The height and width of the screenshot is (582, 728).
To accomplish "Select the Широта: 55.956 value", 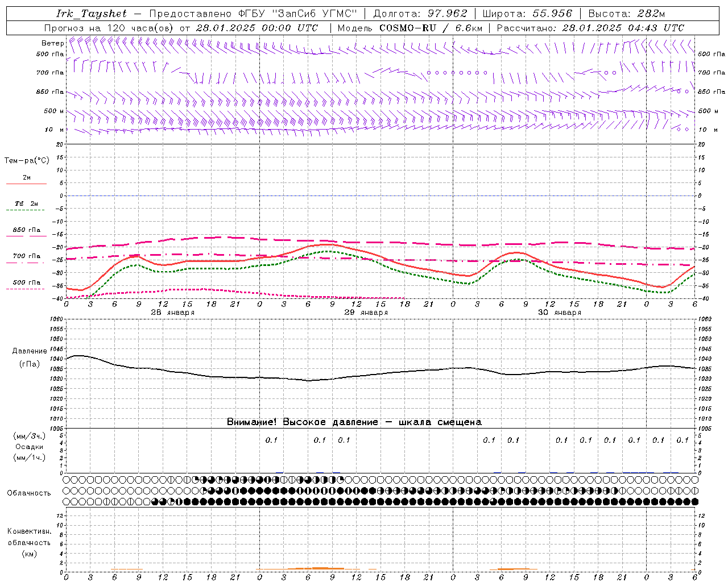I will coord(527,14).
